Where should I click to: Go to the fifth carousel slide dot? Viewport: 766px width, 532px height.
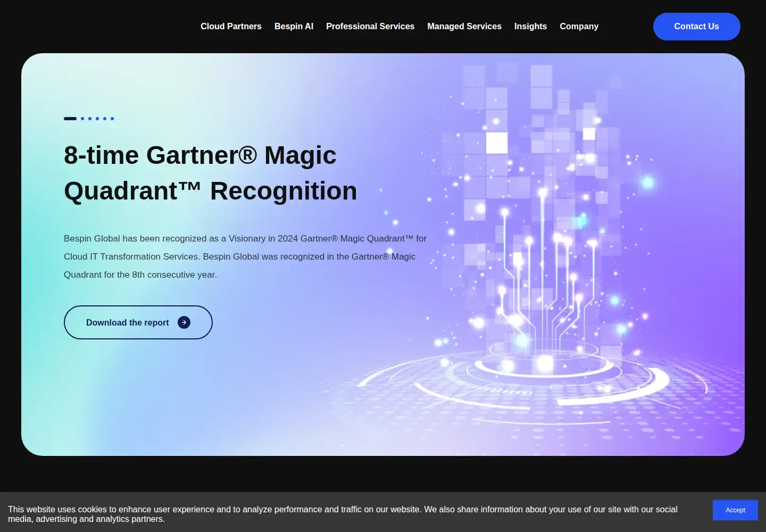(105, 119)
